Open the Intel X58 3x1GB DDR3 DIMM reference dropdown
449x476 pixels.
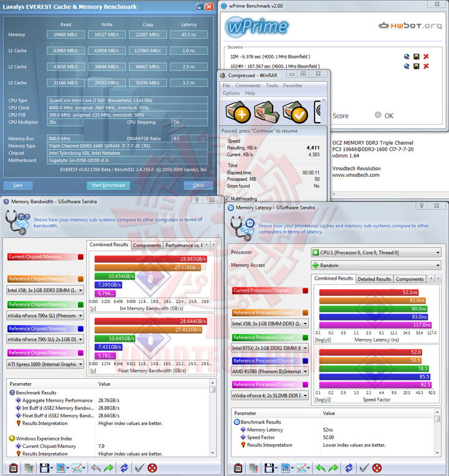pyautogui.click(x=46, y=290)
